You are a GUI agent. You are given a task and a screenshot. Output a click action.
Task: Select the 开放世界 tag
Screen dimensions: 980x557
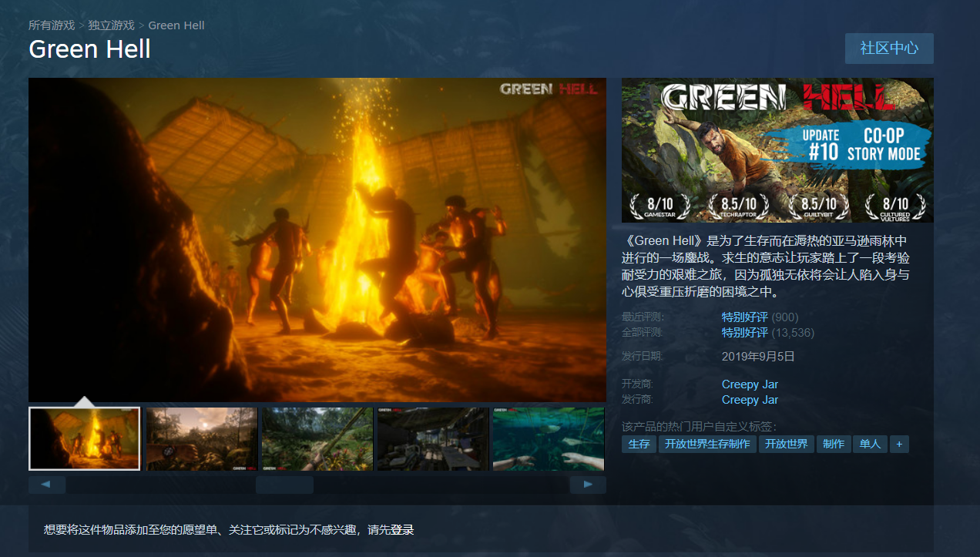[786, 445]
